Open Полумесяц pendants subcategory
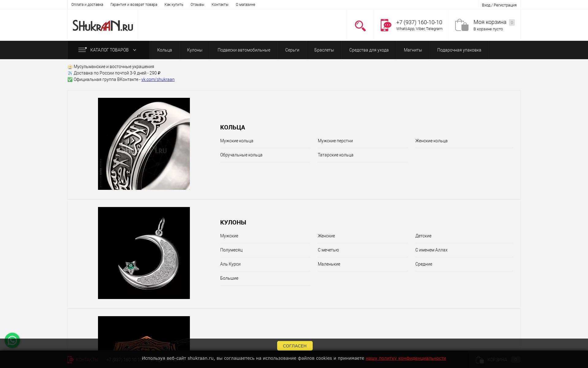Image resolution: width=588 pixels, height=368 pixels. tap(231, 250)
